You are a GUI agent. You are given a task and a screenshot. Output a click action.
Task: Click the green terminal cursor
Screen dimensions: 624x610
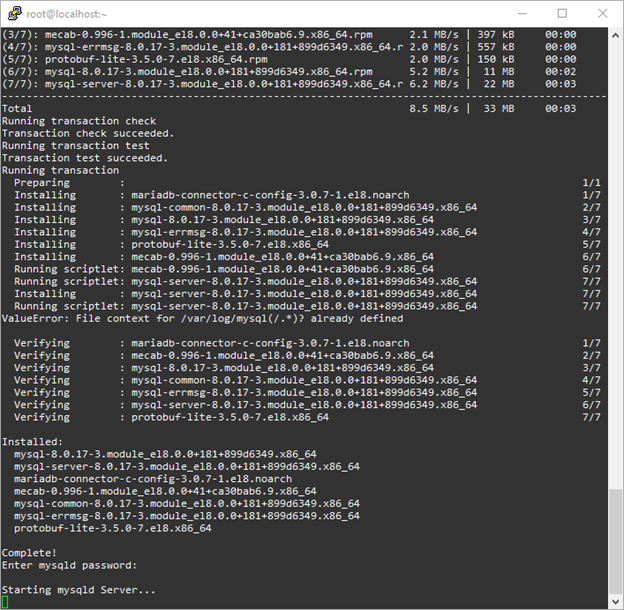coord(5,602)
